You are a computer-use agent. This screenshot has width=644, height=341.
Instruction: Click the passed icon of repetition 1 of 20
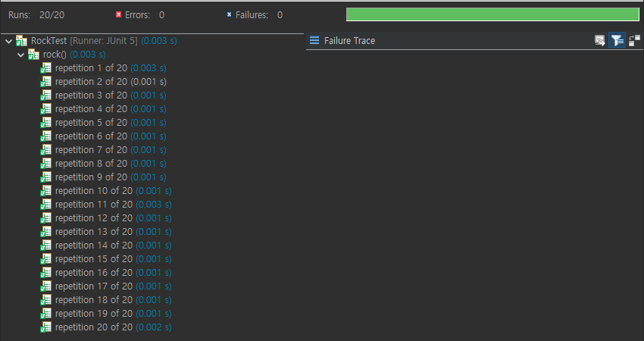click(x=45, y=67)
